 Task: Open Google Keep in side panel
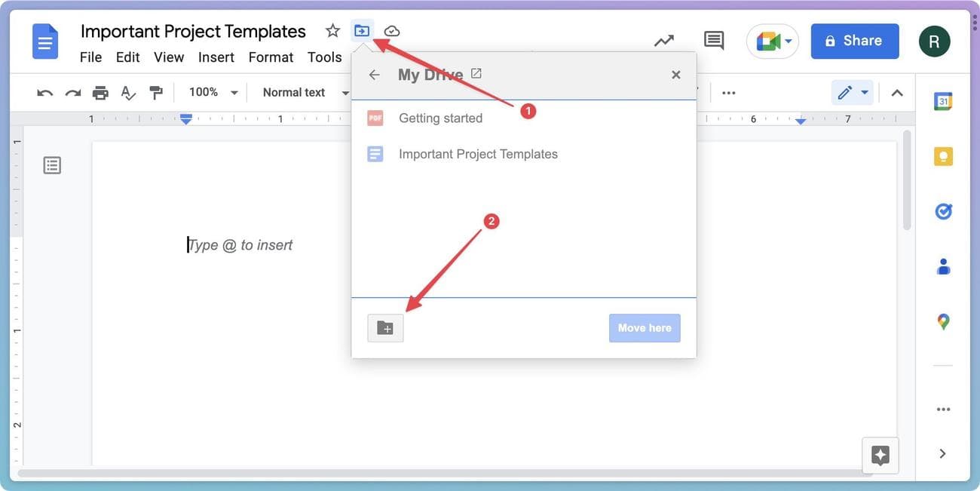[x=943, y=156]
